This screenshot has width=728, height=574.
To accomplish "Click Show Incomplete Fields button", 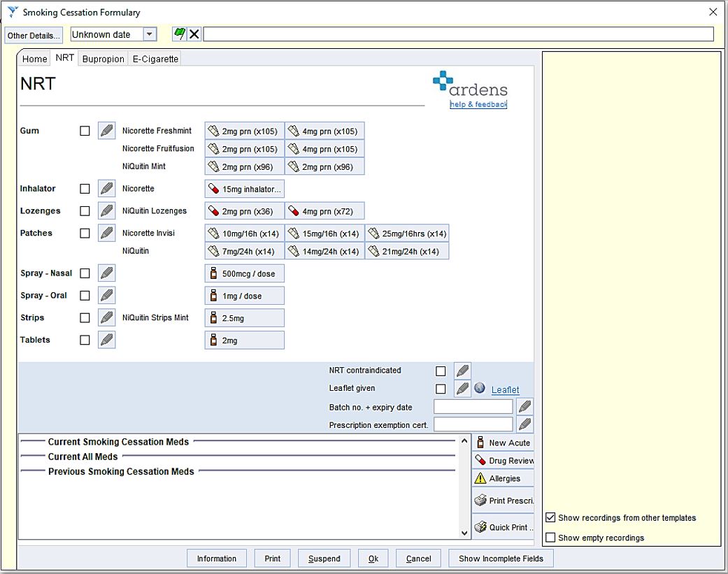I will tap(501, 559).
